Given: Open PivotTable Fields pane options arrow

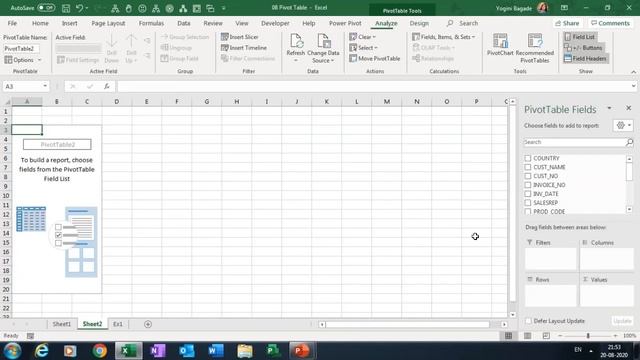Looking at the screenshot, I should (x=609, y=108).
